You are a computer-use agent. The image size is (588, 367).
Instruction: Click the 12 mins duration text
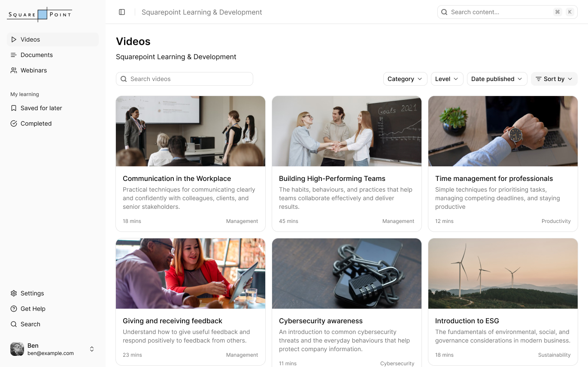[444, 221]
